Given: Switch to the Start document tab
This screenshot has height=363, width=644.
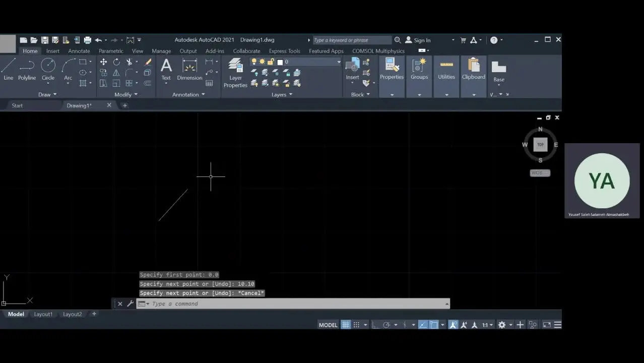Looking at the screenshot, I should click(17, 105).
